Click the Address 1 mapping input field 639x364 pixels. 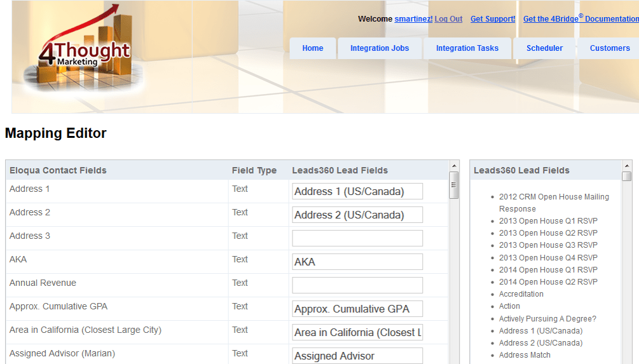point(357,191)
